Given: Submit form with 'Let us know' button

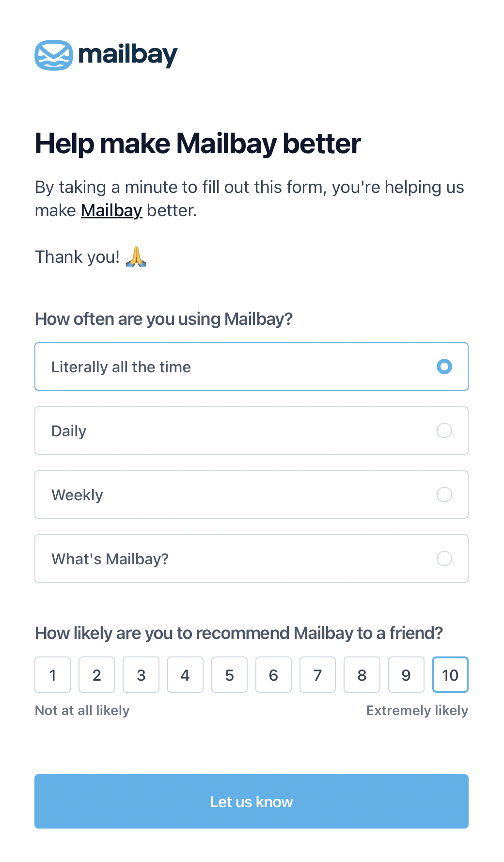Looking at the screenshot, I should coord(252,801).
